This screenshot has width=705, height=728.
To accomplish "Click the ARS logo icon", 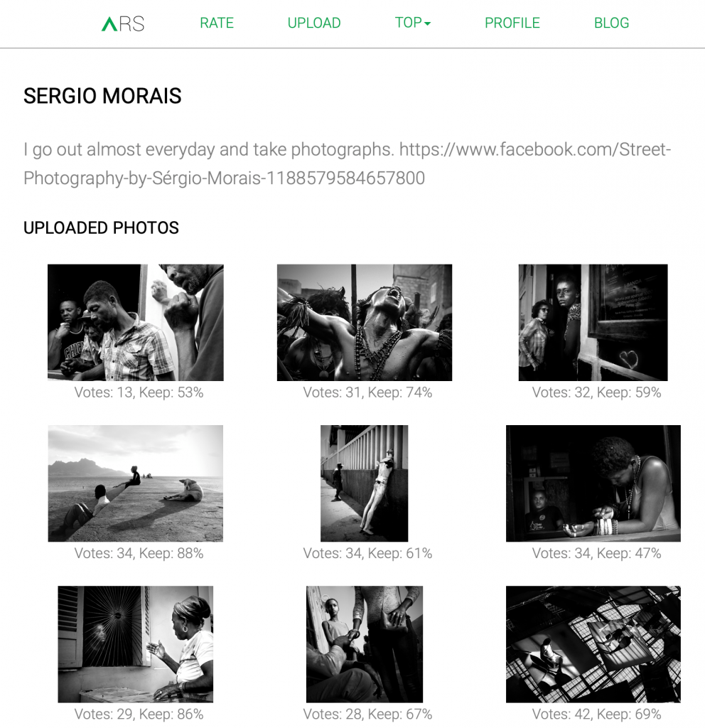I will pos(123,23).
